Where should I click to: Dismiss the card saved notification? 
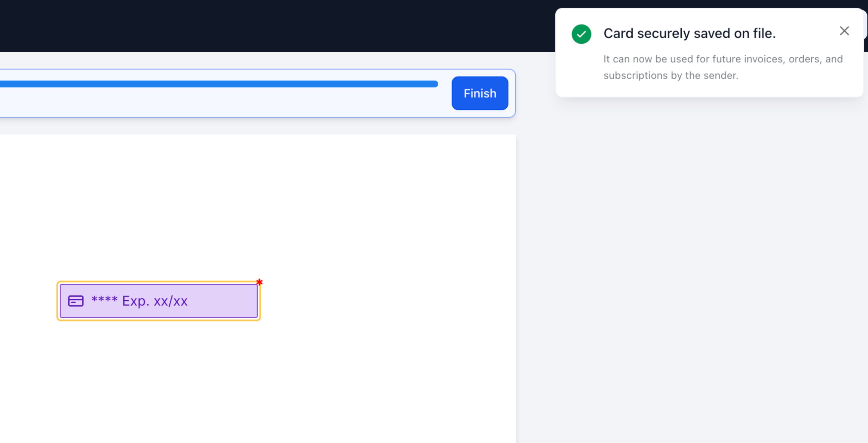(844, 31)
